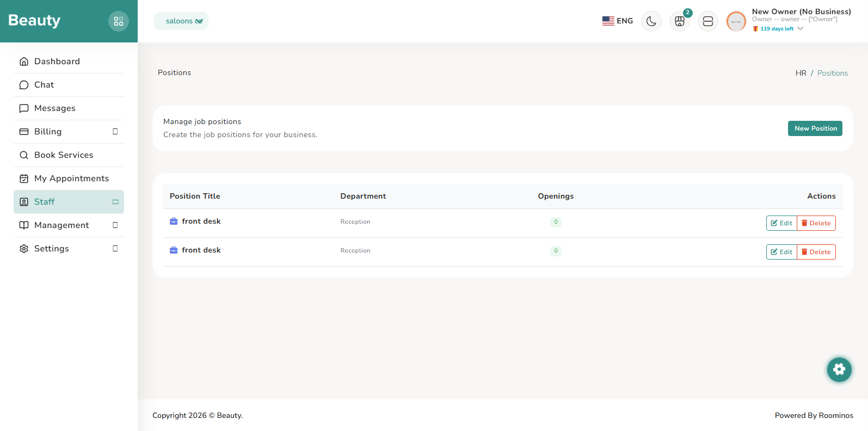Click Manage job positions heading
Screen dimensions: 868x431
point(202,121)
